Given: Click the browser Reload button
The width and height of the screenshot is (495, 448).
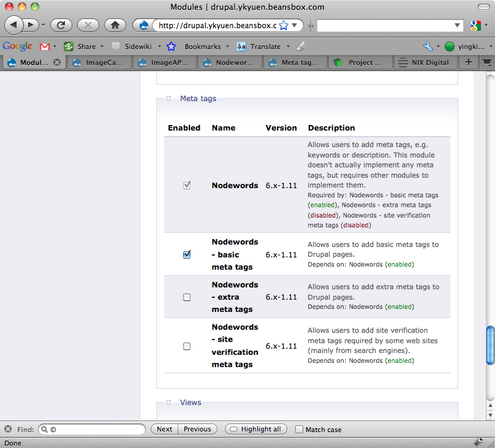Looking at the screenshot, I should pos(61,25).
